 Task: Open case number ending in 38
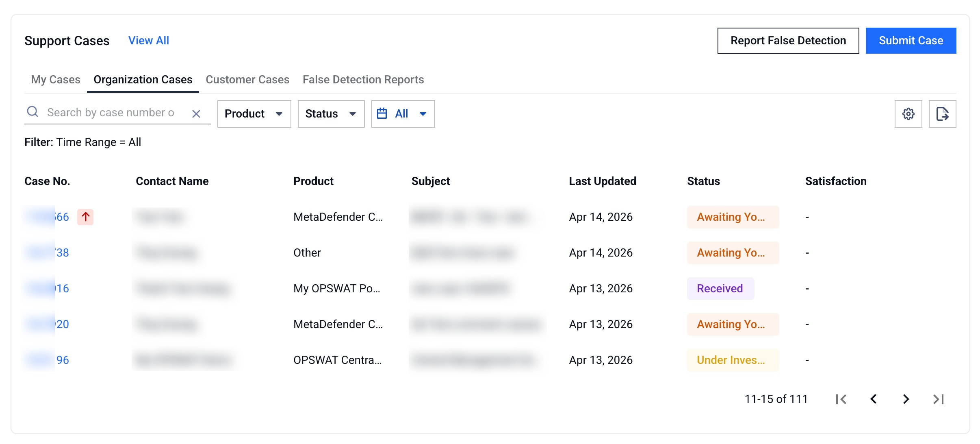62,253
